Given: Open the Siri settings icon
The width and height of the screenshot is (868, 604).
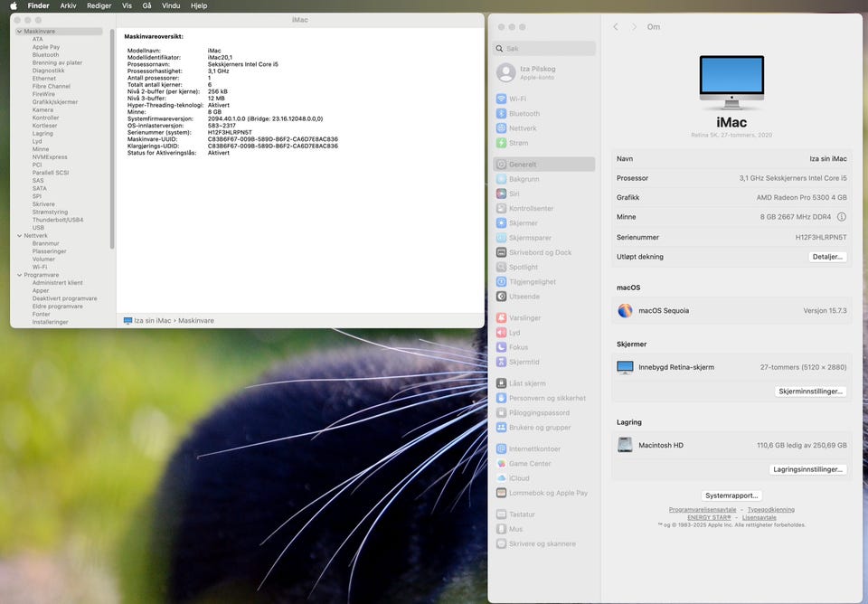Looking at the screenshot, I should pos(501,193).
